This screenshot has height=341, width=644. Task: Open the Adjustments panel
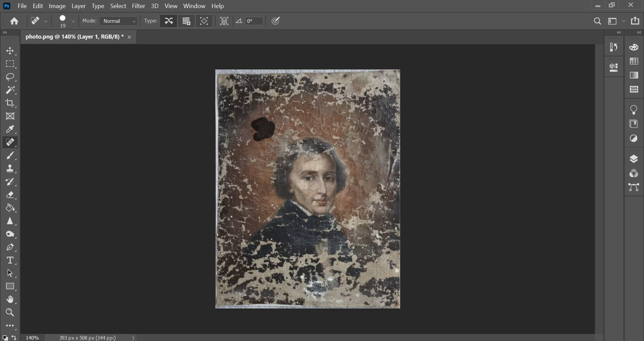[634, 138]
